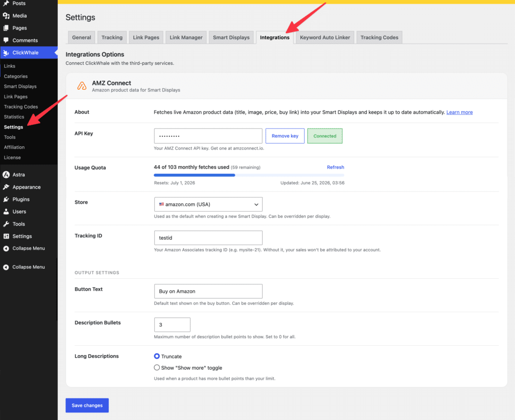This screenshot has width=515, height=420.
Task: Click the Media library icon
Action: tap(6, 16)
